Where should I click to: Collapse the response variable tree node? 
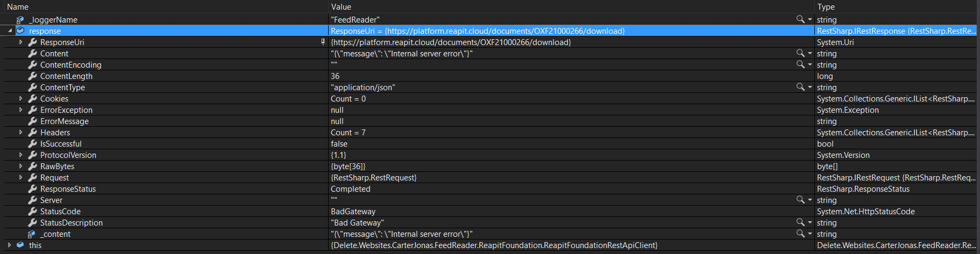pyautogui.click(x=10, y=31)
